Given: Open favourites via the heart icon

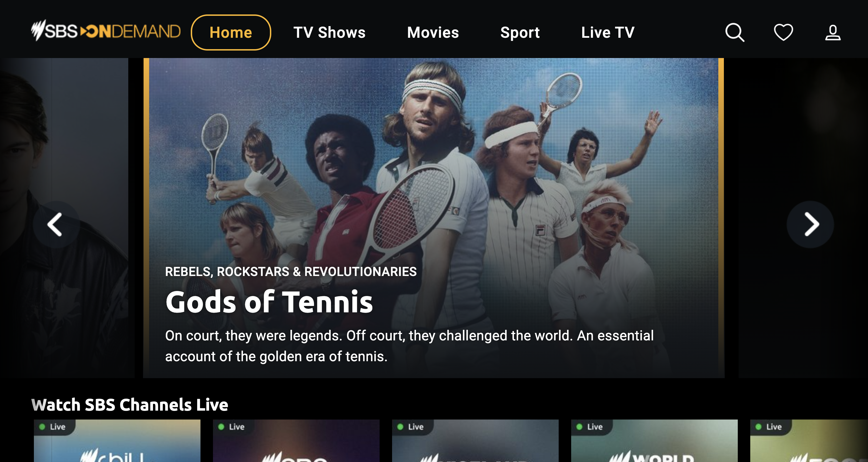Looking at the screenshot, I should (x=783, y=32).
